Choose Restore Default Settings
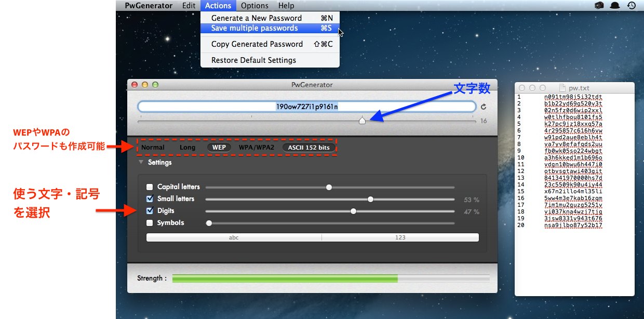The height and width of the screenshot is (319, 644). 270,60
